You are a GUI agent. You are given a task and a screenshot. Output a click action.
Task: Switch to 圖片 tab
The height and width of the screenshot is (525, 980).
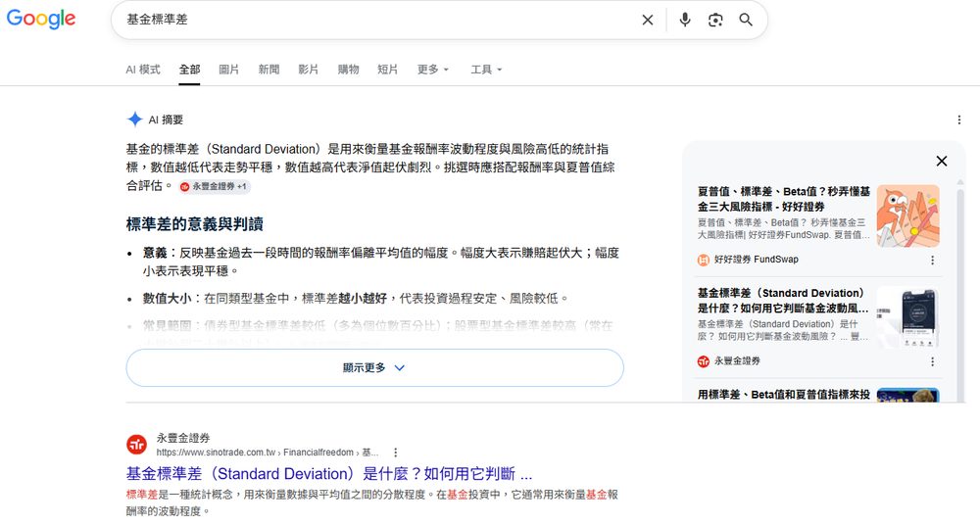pyautogui.click(x=228, y=70)
